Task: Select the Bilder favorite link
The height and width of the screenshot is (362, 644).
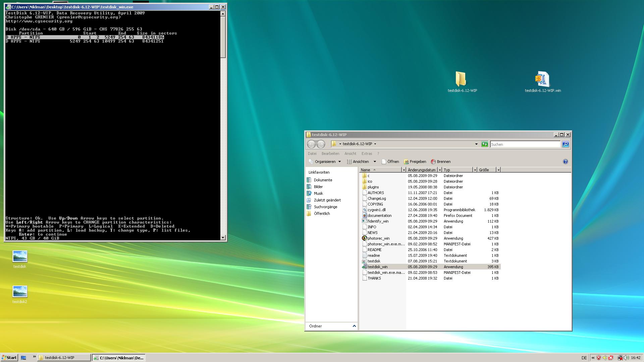Action: pyautogui.click(x=318, y=187)
